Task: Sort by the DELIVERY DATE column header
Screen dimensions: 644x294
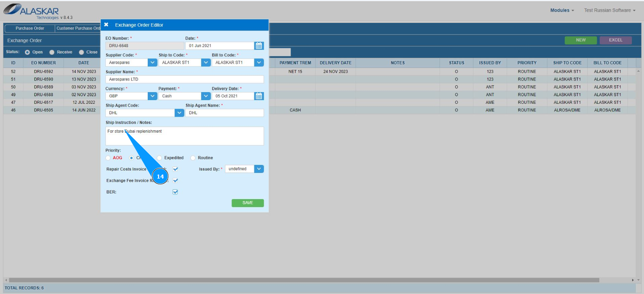Action: (335, 63)
